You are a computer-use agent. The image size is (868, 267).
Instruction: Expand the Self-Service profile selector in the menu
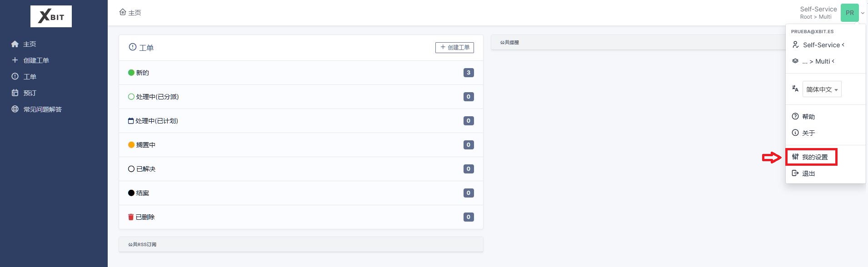coord(823,45)
